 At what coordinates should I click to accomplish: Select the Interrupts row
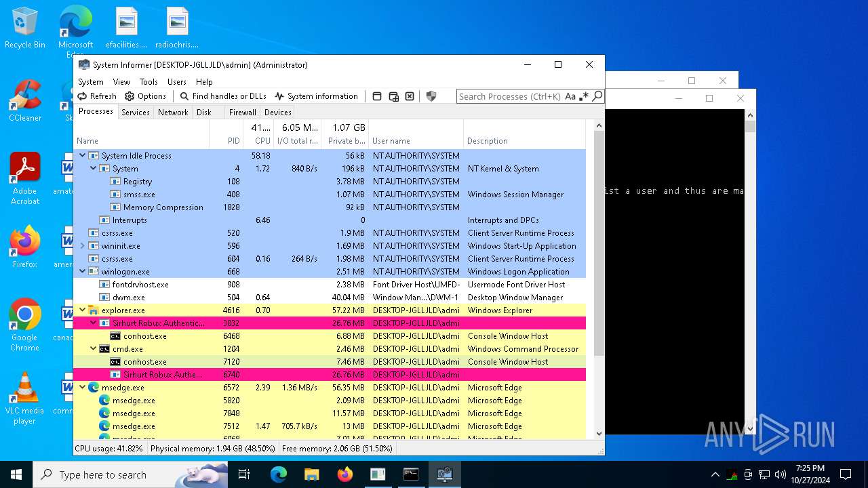(330, 220)
